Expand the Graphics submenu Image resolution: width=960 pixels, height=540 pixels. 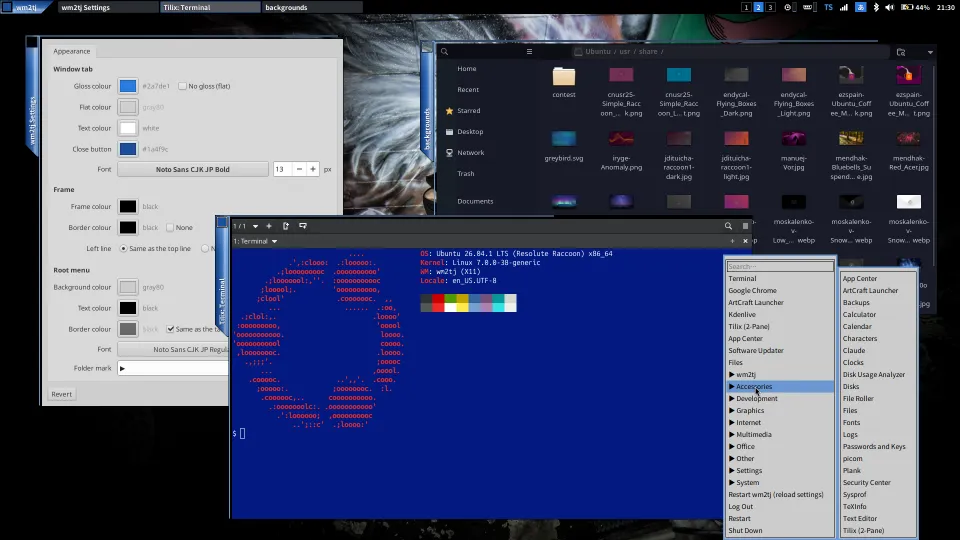(x=779, y=411)
